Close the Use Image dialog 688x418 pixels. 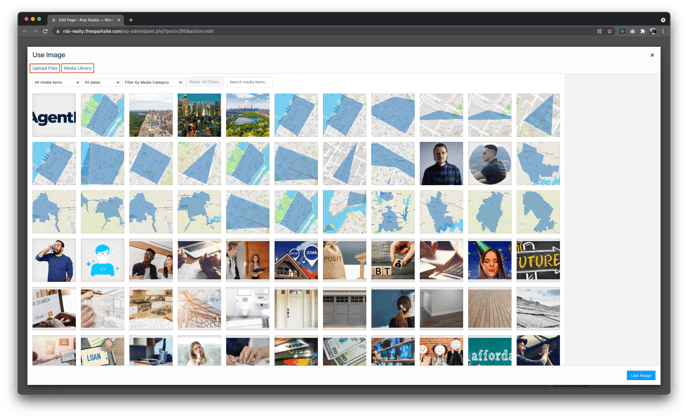[x=652, y=55]
